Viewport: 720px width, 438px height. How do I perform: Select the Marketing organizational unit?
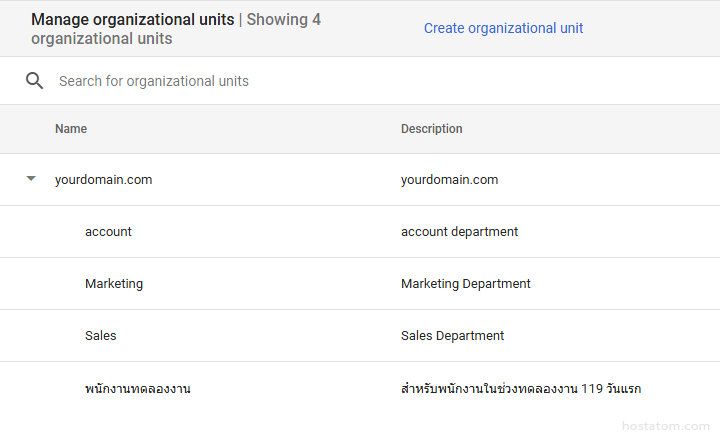[114, 284]
